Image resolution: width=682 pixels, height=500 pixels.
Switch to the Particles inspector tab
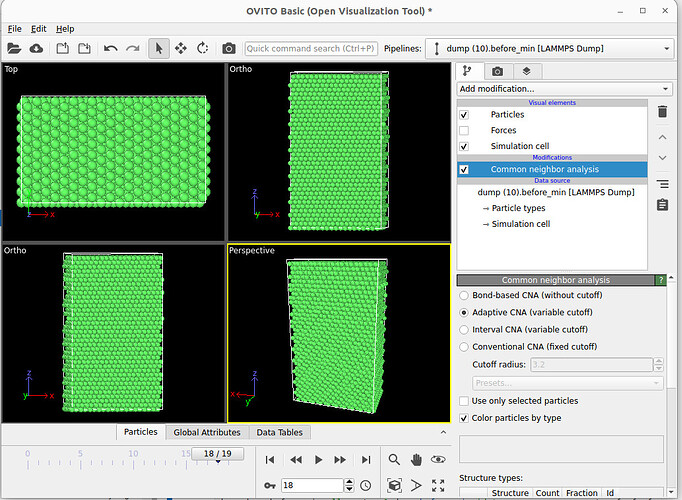click(140, 432)
